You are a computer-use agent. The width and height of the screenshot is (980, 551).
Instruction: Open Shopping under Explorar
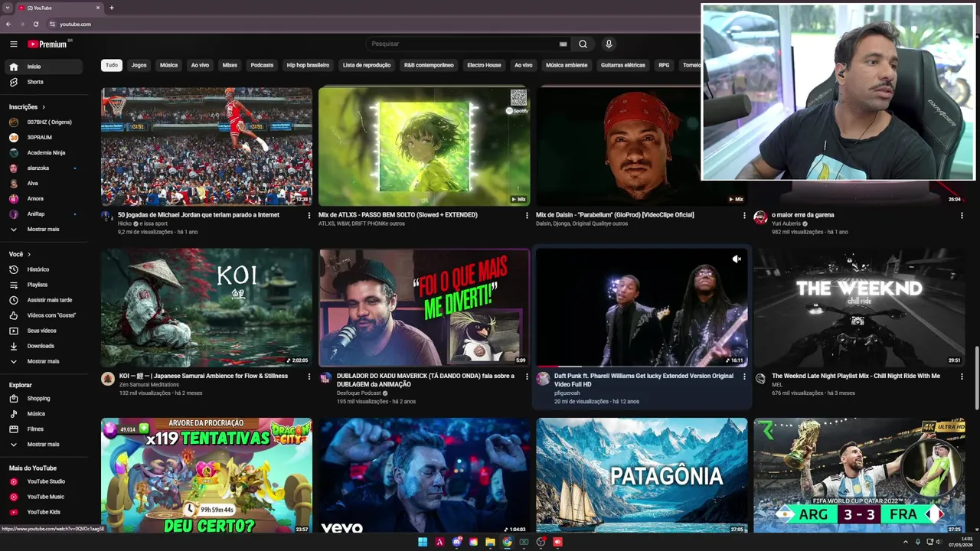coord(44,398)
